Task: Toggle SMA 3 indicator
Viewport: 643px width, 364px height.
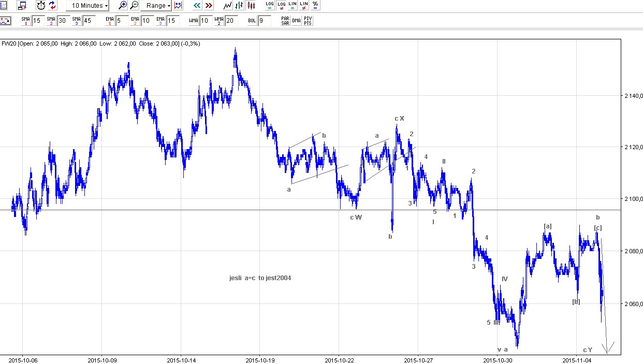Action: tap(76, 21)
